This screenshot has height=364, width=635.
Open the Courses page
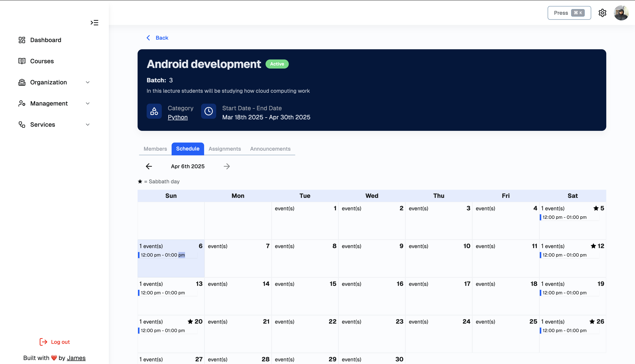click(x=42, y=61)
